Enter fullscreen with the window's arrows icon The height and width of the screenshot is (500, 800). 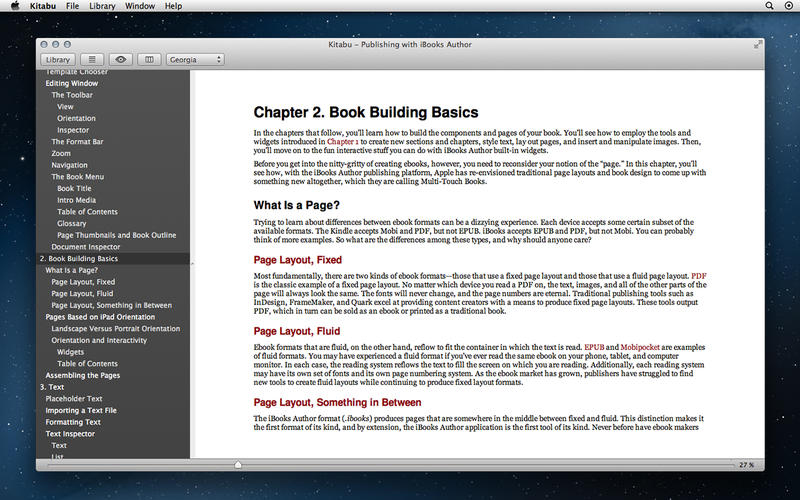coord(758,44)
